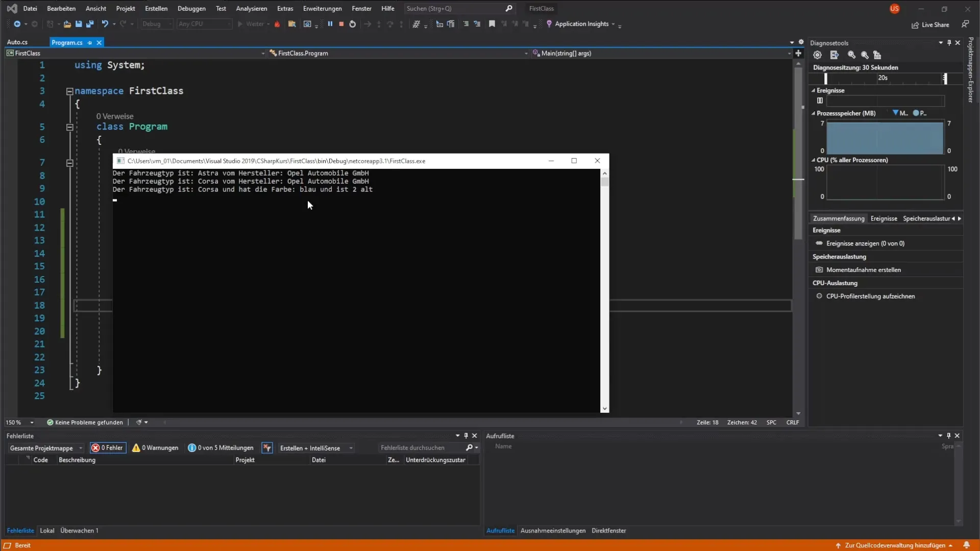Click the Application Insights lightbulb icon
The height and width of the screenshot is (551, 980).
549,24
